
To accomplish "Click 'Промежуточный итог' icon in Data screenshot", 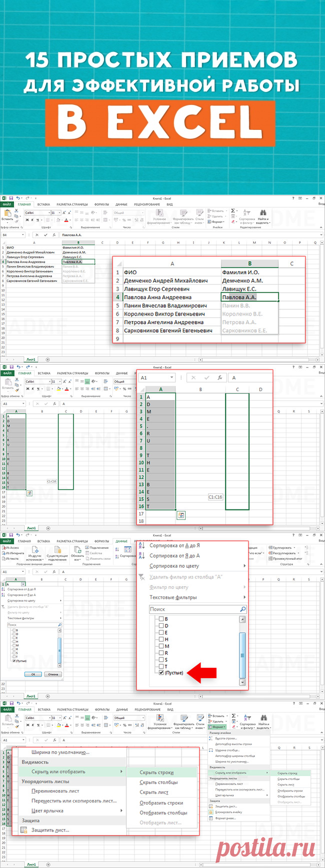I will tap(270, 558).
